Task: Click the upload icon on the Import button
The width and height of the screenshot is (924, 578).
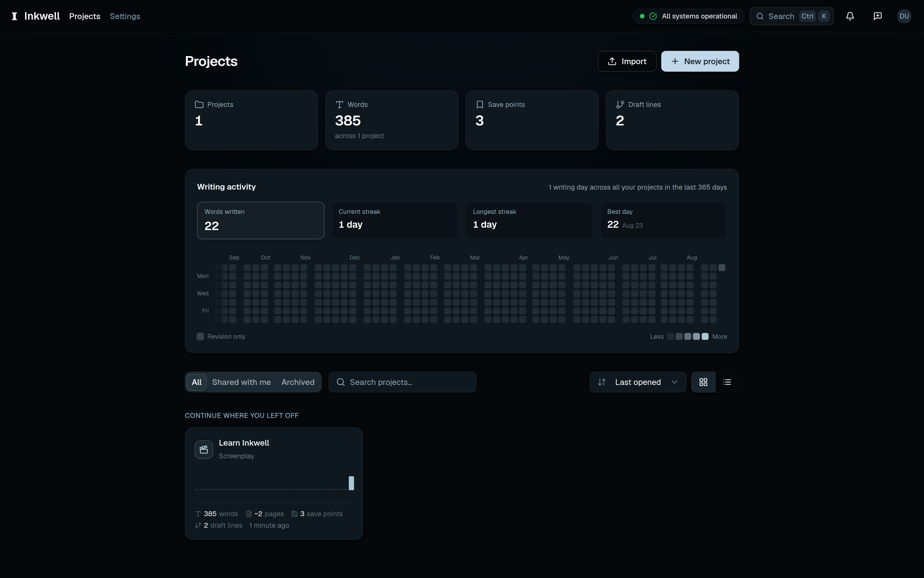Action: point(612,61)
